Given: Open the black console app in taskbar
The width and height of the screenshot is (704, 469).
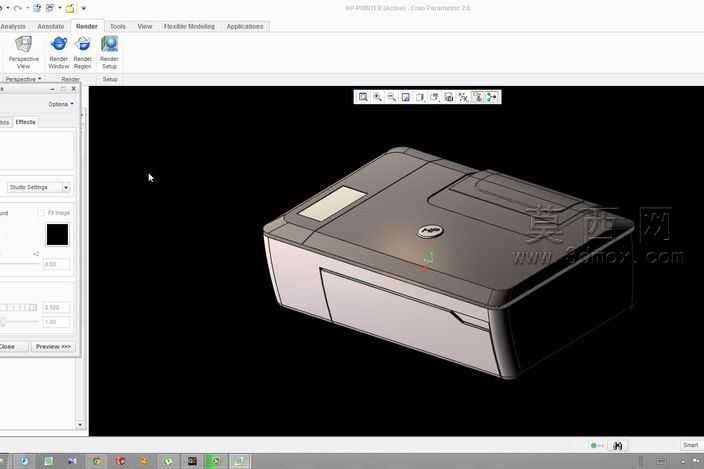Looking at the screenshot, I should tap(192, 461).
